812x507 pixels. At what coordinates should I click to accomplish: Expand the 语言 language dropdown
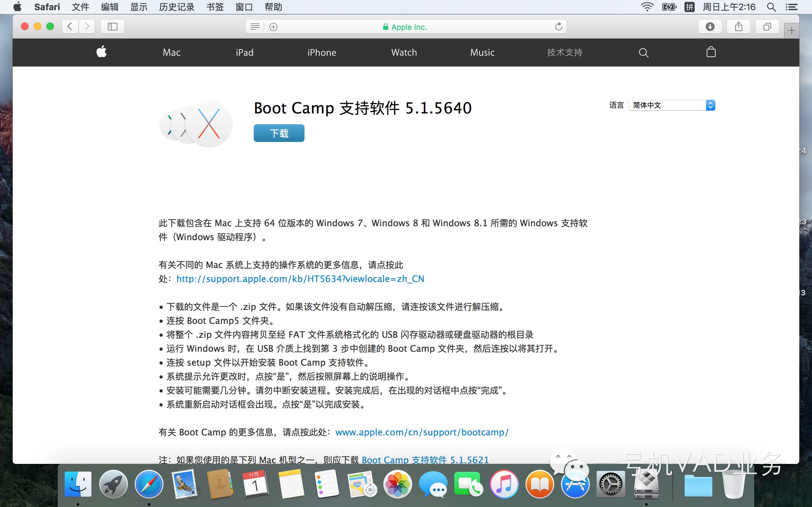(x=672, y=105)
